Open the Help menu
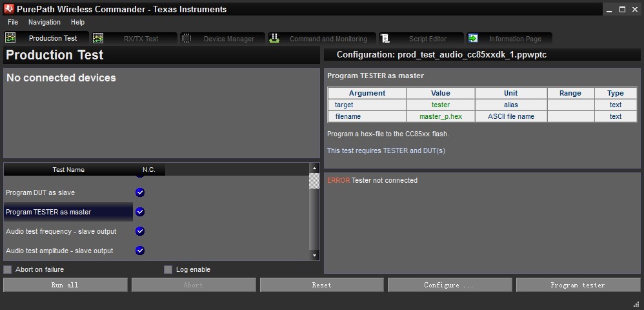 pos(77,22)
